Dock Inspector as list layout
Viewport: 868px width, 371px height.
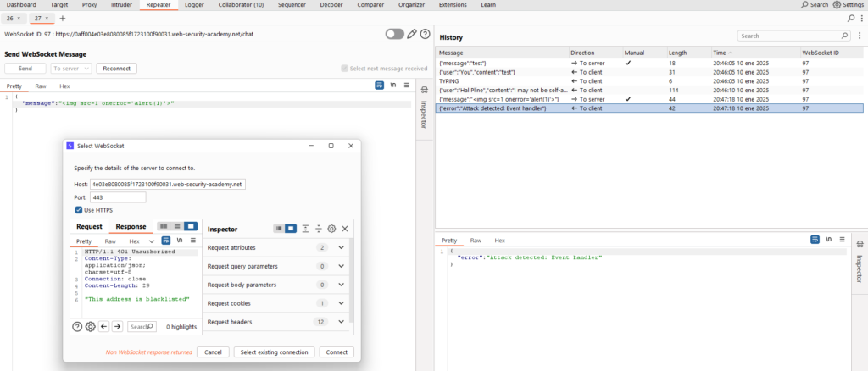click(x=279, y=229)
